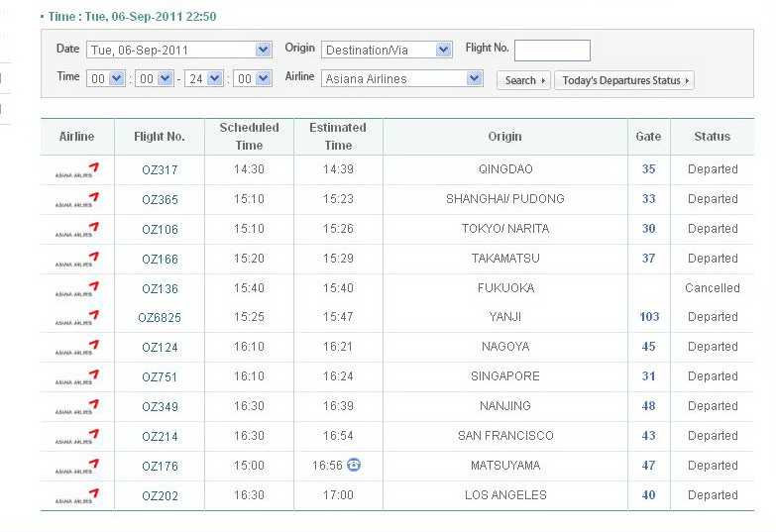Open flight OZ176 link

click(160, 467)
